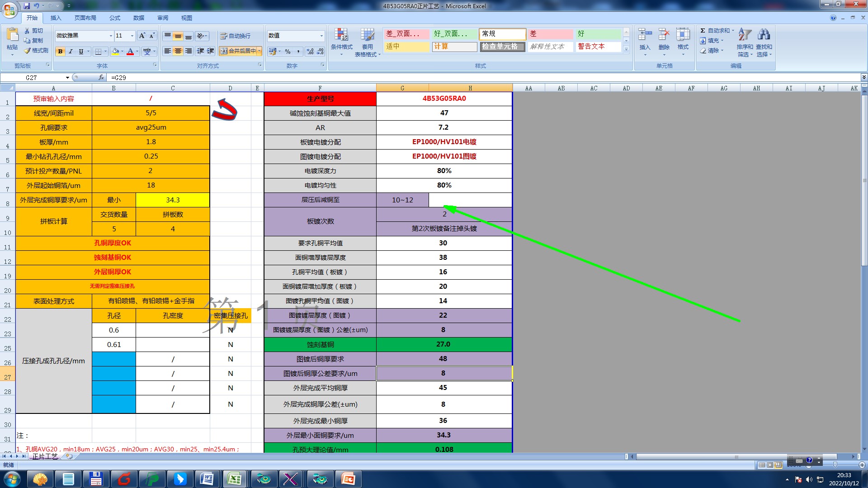Screen dimensions: 868x488
Task: Click the increase decimal places icon
Action: pos(310,52)
